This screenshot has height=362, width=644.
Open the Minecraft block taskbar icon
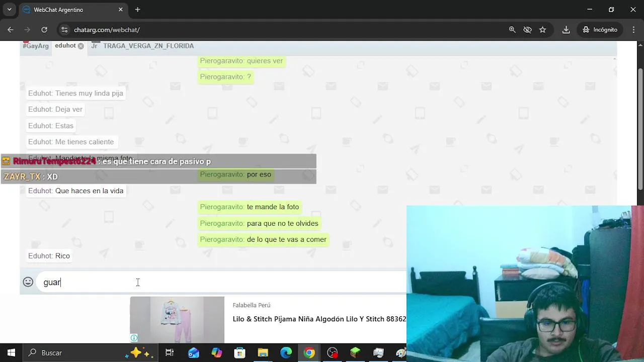click(356, 353)
